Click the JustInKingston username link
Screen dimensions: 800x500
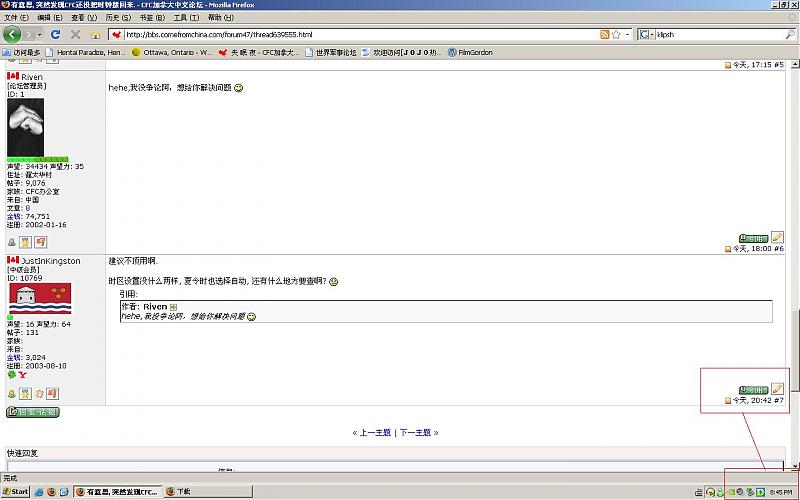click(x=50, y=261)
